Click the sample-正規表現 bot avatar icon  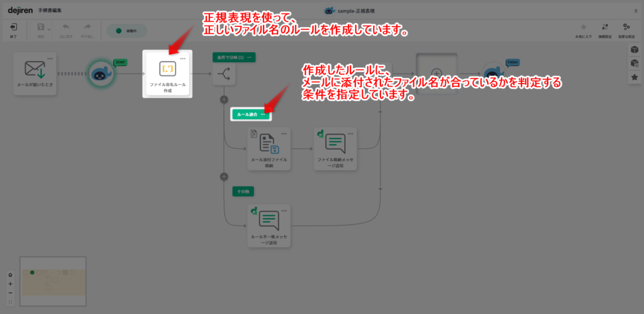pyautogui.click(x=330, y=11)
